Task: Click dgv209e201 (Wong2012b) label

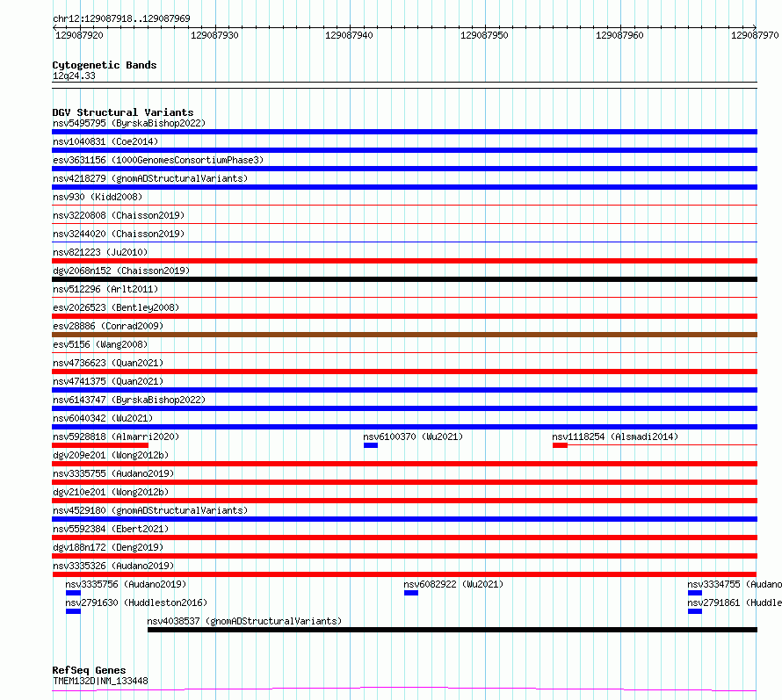Action: point(111,455)
